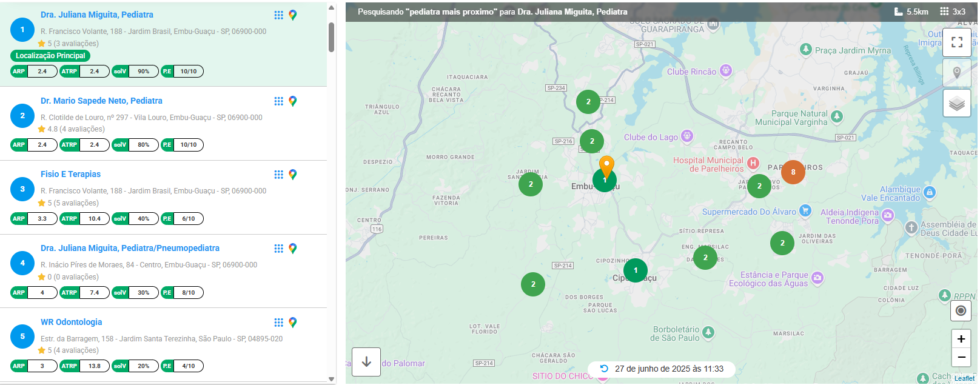Zoom in on the map
Viewport: 980px width, 385px height.
[x=961, y=339]
